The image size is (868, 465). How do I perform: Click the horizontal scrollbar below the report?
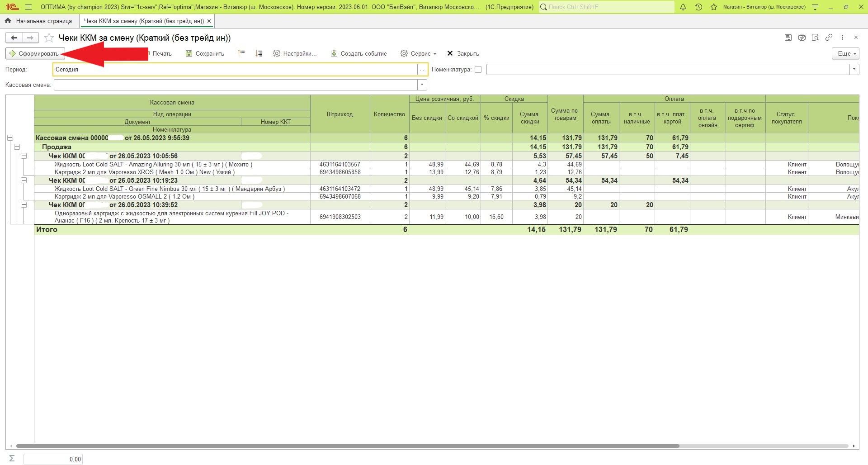(x=347, y=446)
